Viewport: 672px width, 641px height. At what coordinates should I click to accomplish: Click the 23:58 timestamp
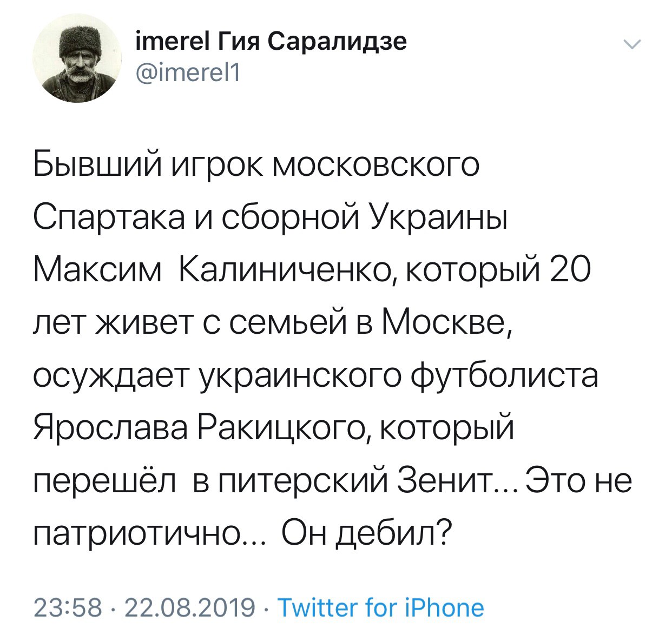coord(68,607)
